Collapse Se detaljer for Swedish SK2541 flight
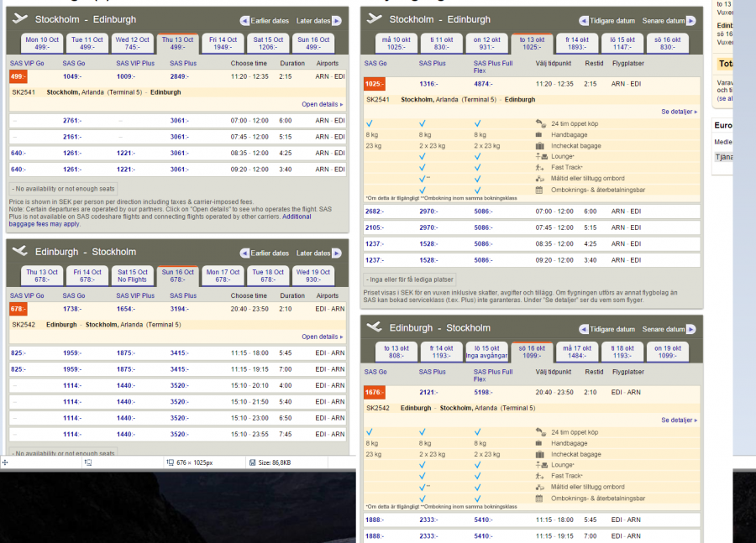 pyautogui.click(x=679, y=111)
